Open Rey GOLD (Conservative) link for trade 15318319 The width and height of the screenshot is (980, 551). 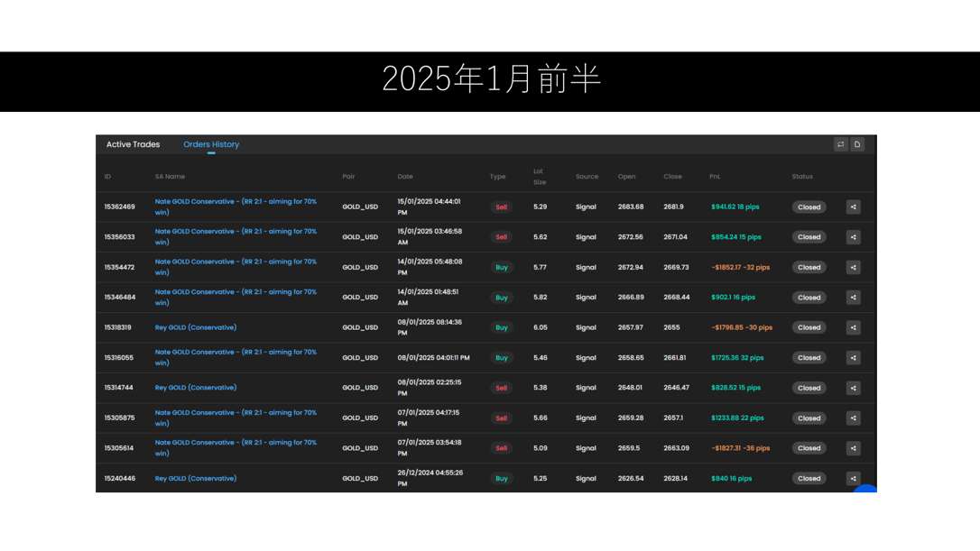point(196,328)
